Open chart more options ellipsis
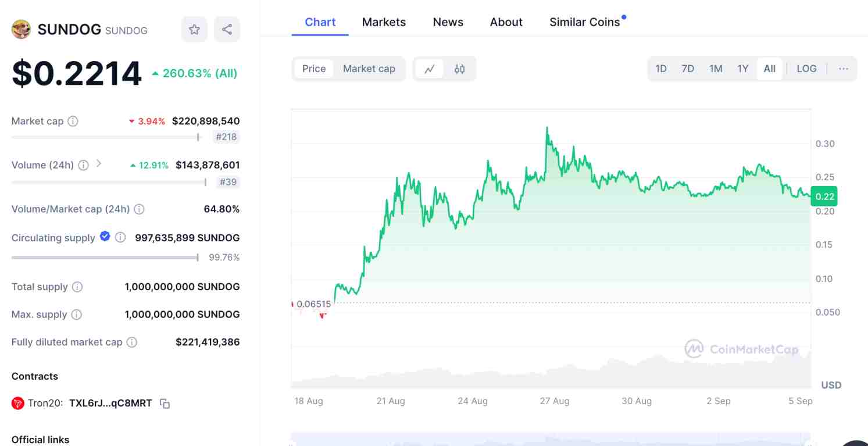Screen dimensions: 868x446 click(844, 69)
